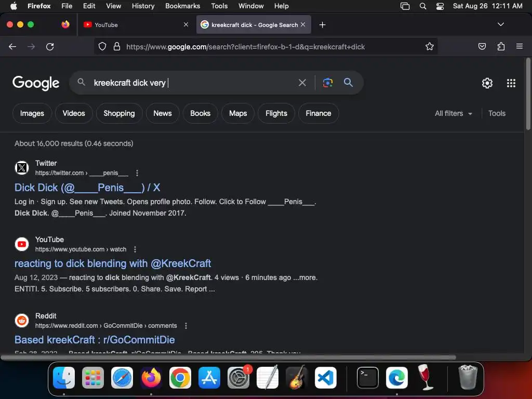Click the vertical page scrollbar
Viewport: 532px width, 399px height.
(x=528, y=94)
